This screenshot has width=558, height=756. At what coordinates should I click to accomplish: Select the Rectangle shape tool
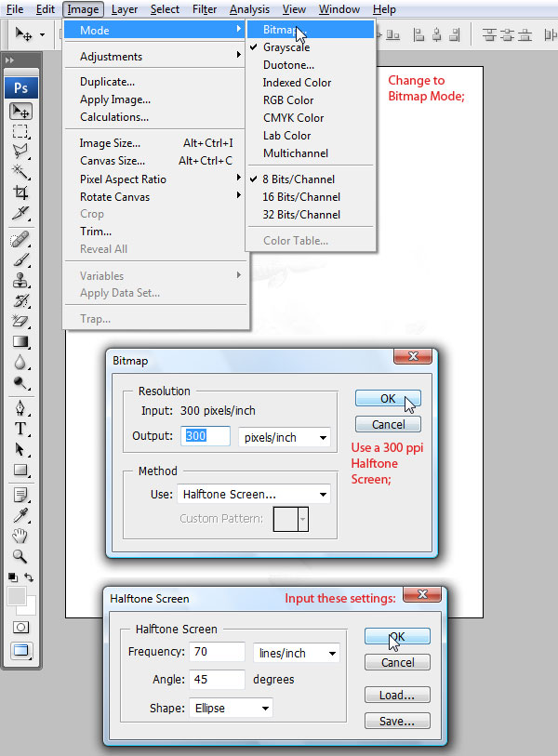(x=20, y=470)
